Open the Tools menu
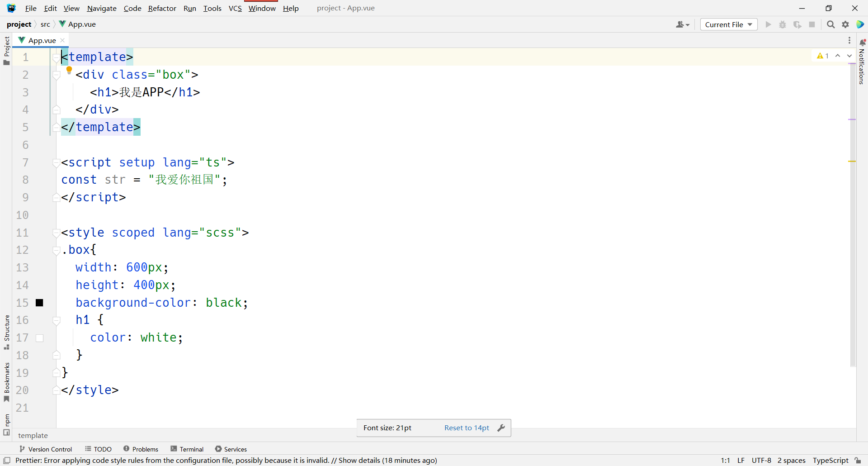The height and width of the screenshot is (466, 868). pyautogui.click(x=212, y=8)
